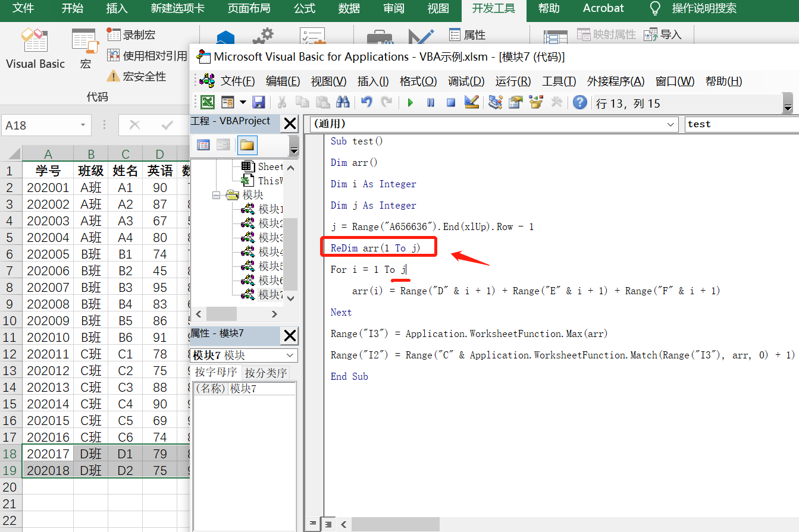Click the Reset stop icon
Image resolution: width=799 pixels, height=532 pixels.
tap(451, 102)
